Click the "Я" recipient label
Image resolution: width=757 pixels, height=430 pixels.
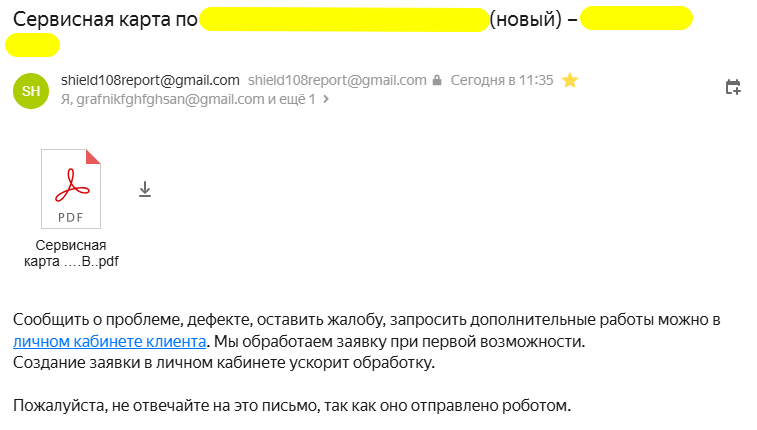tap(66, 100)
